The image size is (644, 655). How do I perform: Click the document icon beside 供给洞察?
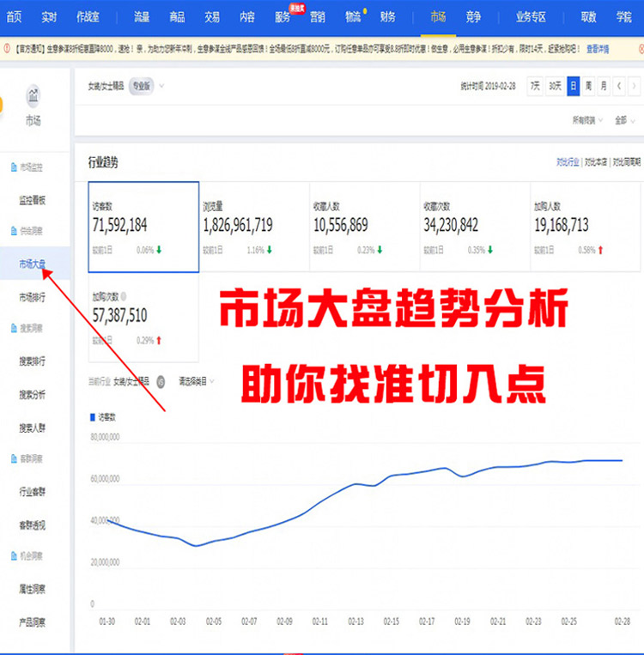click(x=14, y=231)
